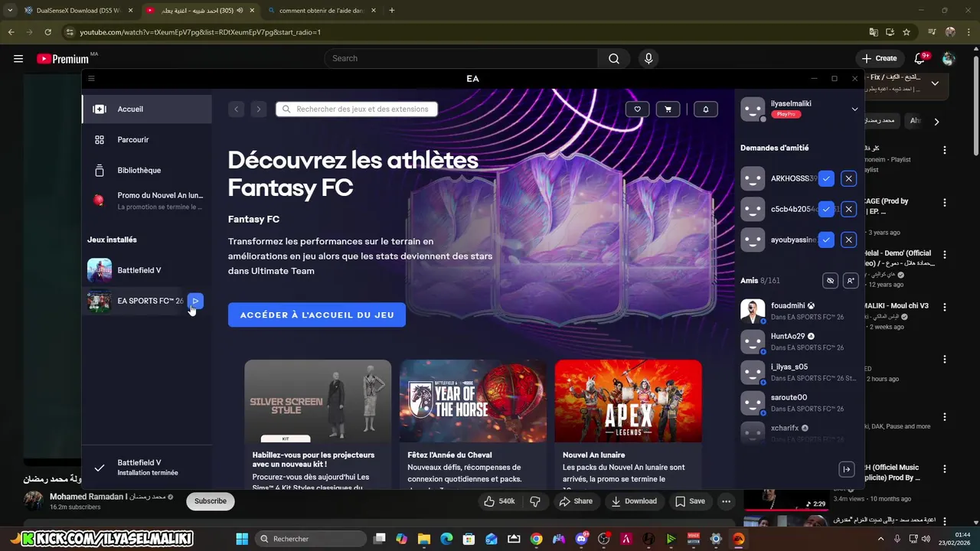
Task: Show more YouTube filter chips arrow
Action: pos(936,121)
